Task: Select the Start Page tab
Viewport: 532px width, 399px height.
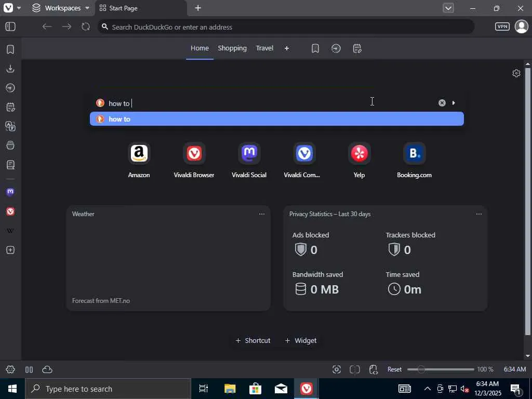Action: [x=141, y=8]
